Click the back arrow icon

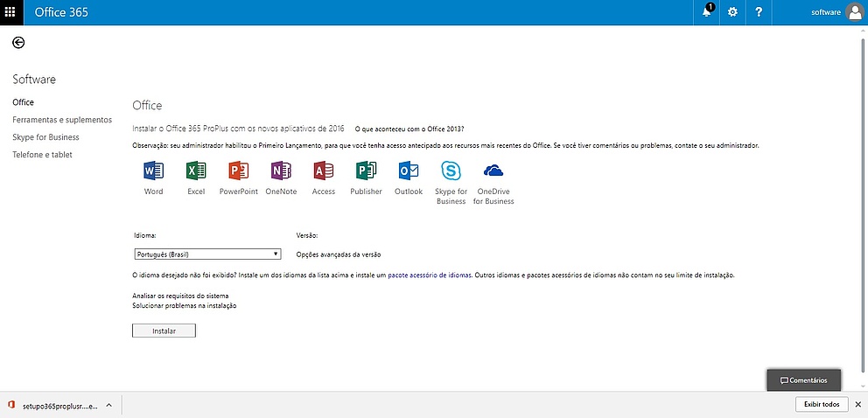click(x=18, y=42)
